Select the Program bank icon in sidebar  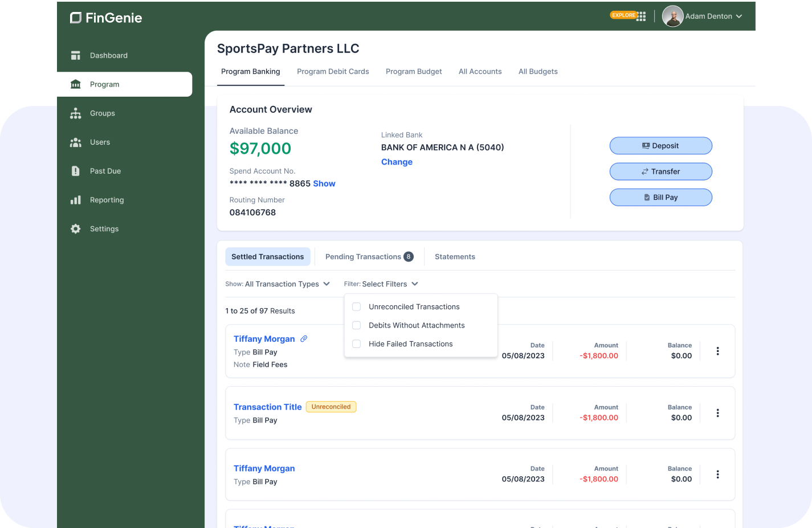[75, 84]
